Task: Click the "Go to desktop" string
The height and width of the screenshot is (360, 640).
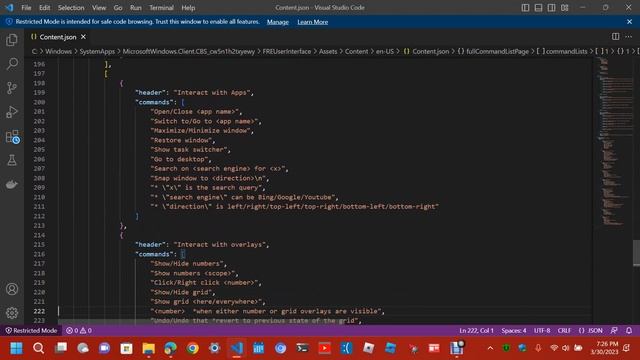Action: click(x=179, y=159)
